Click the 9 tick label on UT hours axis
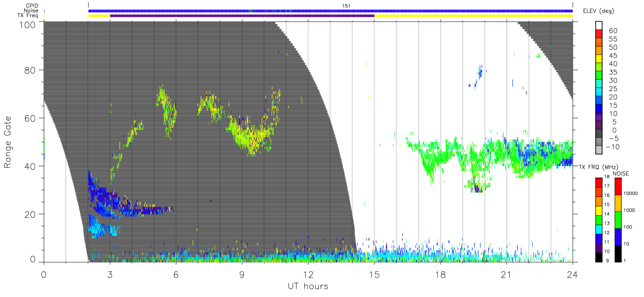 (x=242, y=274)
